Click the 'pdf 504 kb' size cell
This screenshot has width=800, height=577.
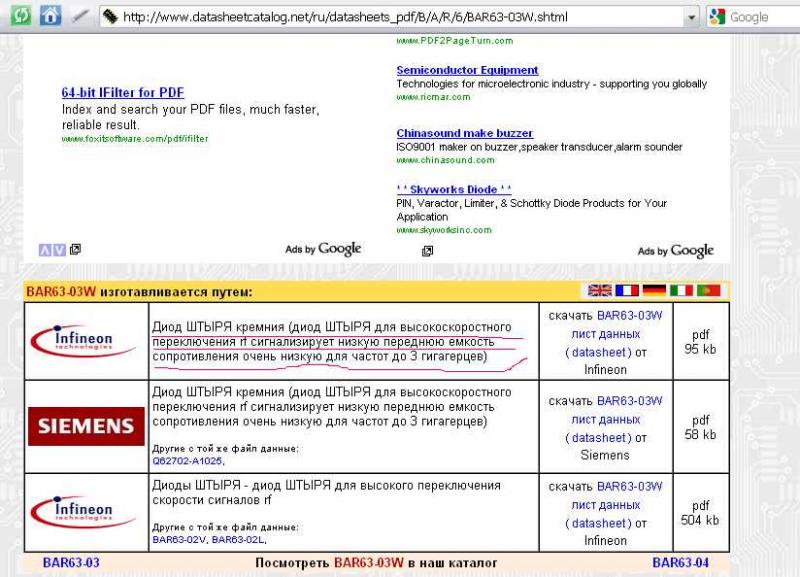[x=701, y=513]
